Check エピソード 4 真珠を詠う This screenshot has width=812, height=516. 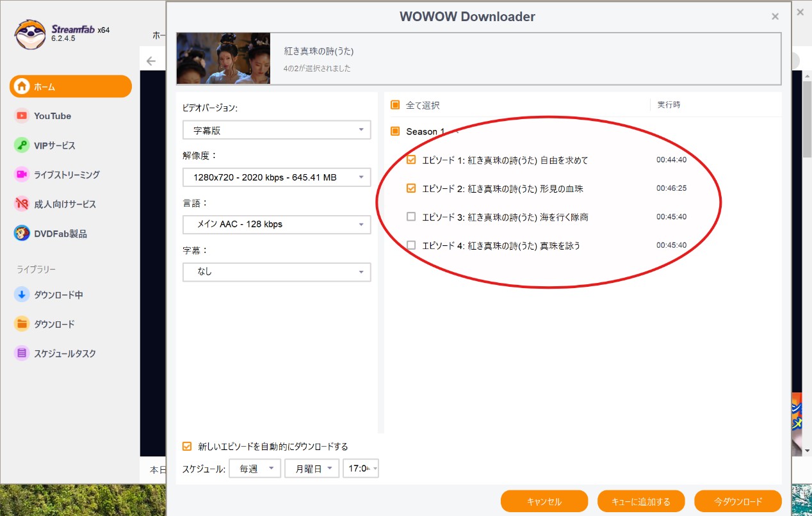click(411, 245)
